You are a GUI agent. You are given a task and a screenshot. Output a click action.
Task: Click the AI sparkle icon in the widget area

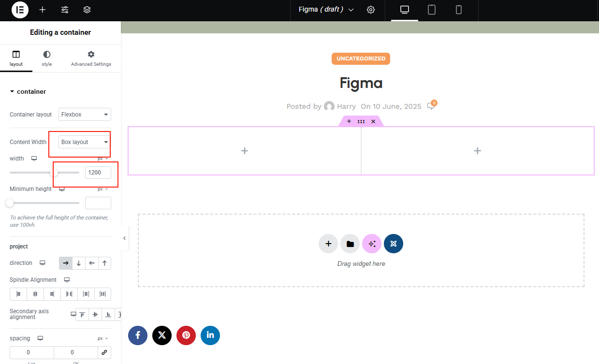tap(371, 244)
